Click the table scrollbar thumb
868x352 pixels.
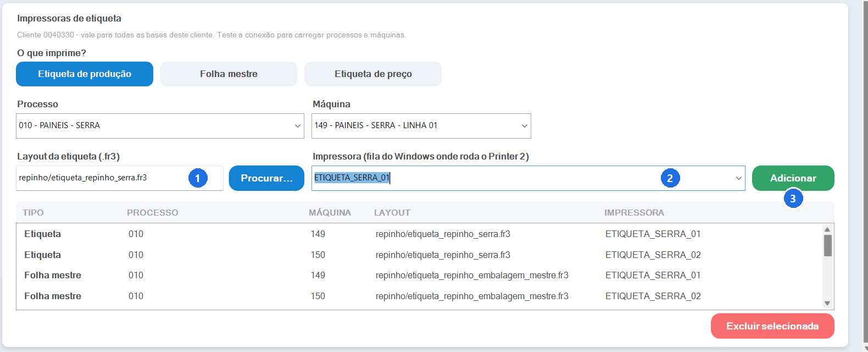click(827, 245)
